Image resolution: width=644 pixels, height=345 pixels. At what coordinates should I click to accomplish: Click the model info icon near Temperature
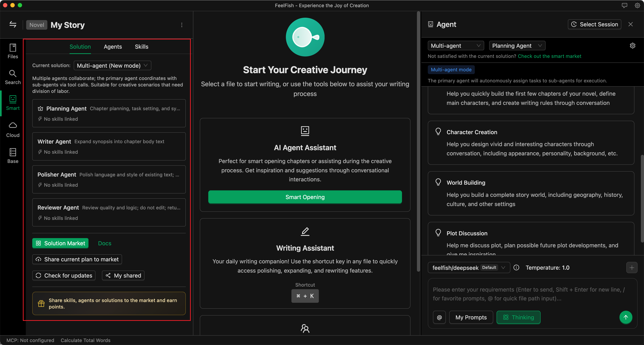[516, 267]
